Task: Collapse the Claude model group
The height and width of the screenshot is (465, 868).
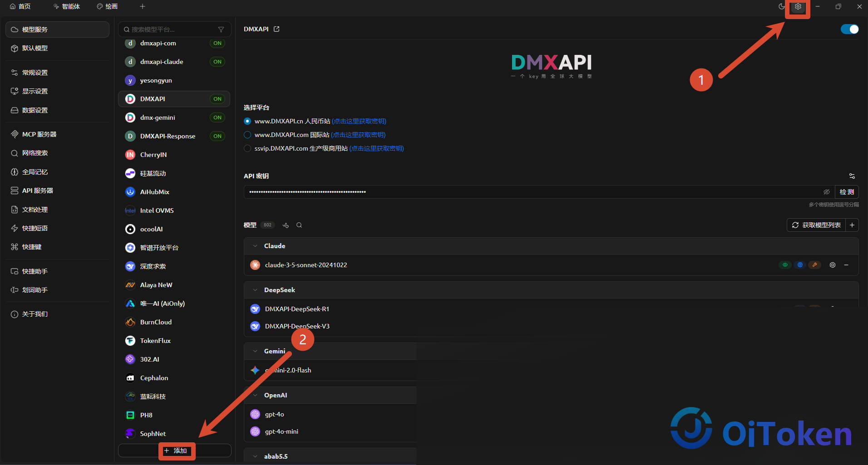Action: click(x=255, y=246)
